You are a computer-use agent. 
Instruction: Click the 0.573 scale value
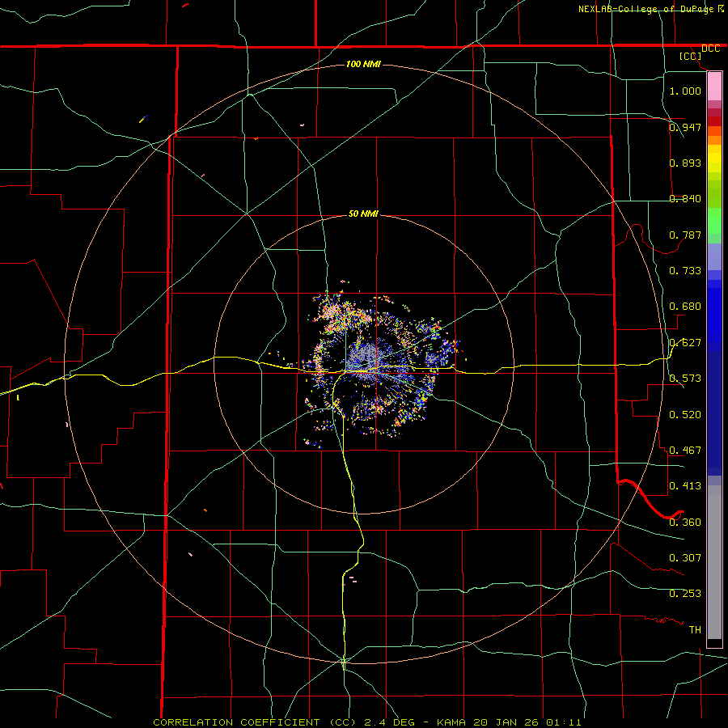pos(685,379)
